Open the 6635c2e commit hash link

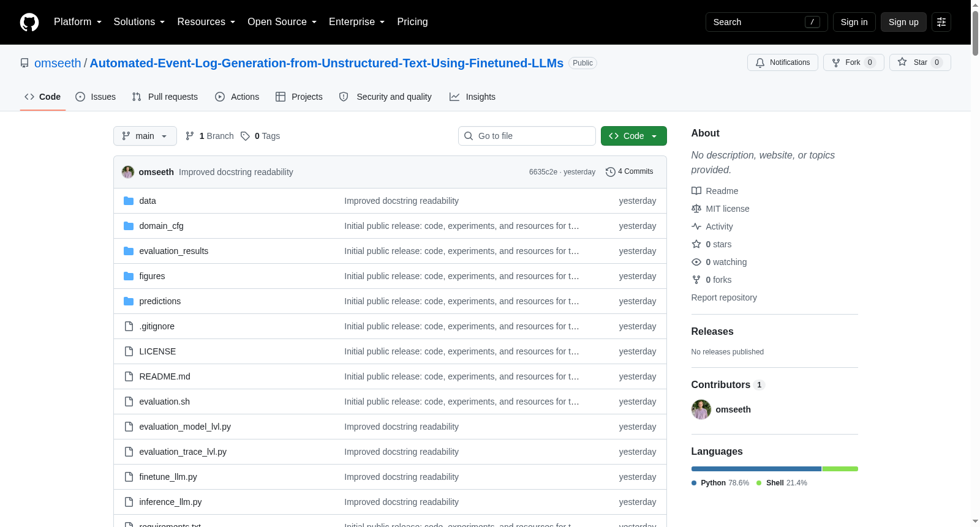pyautogui.click(x=543, y=172)
